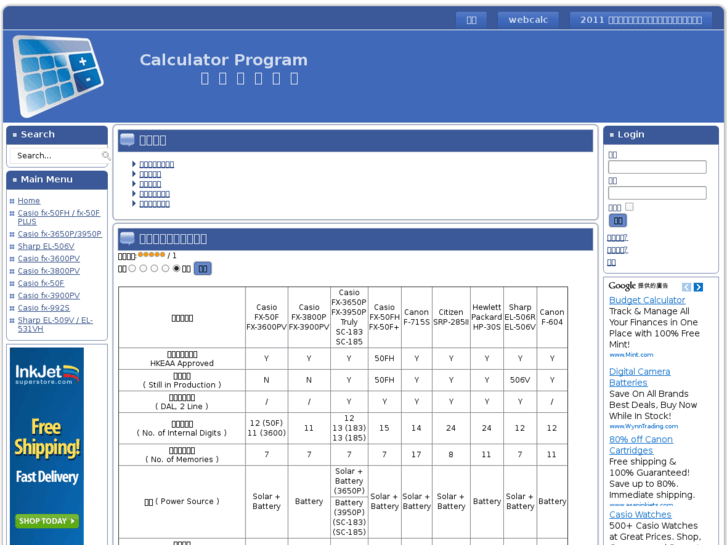Click the first forgot link under Login button
The height and width of the screenshot is (545, 727).
617,238
